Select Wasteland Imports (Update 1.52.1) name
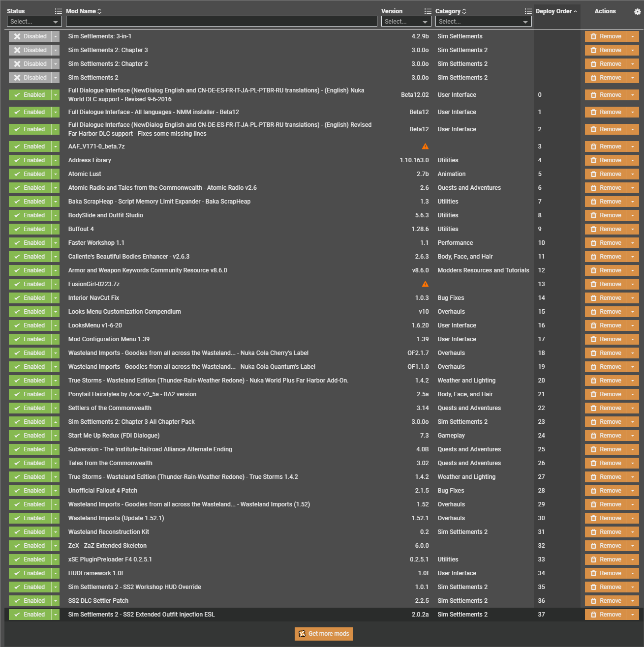The width and height of the screenshot is (644, 647). (116, 518)
